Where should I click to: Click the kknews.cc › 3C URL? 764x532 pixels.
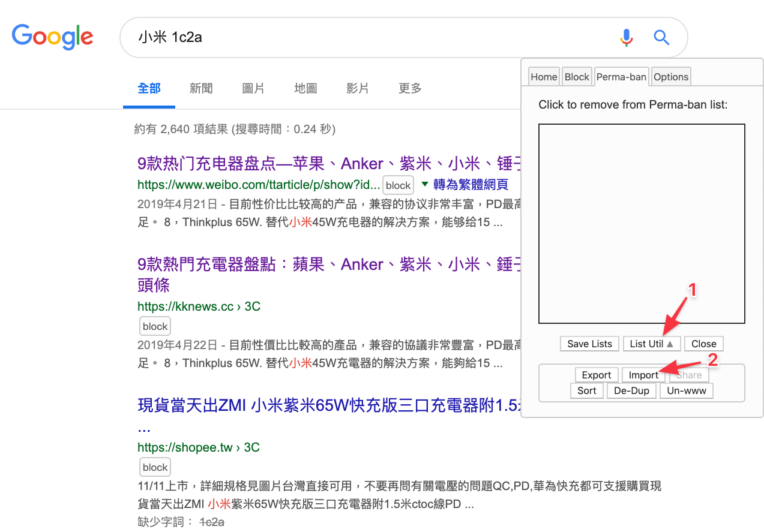point(199,306)
